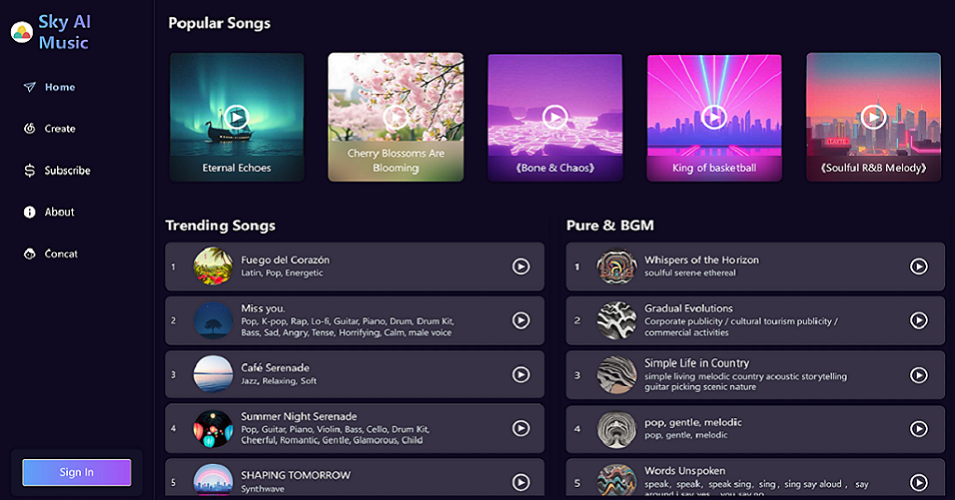
Task: Play the King of basketball track
Action: 714,118
